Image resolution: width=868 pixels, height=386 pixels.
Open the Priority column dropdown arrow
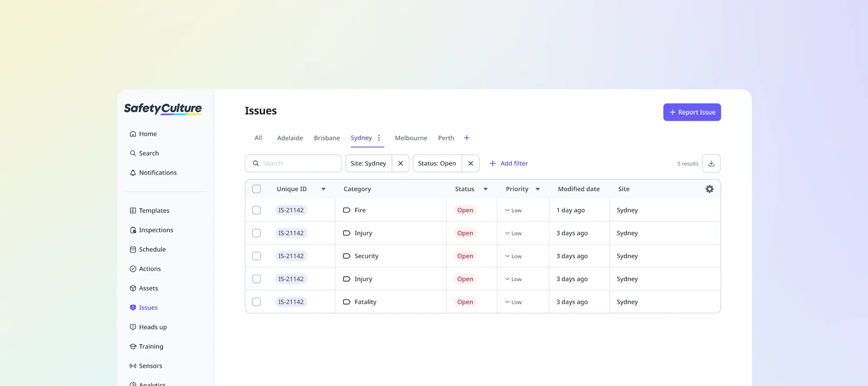tap(538, 189)
